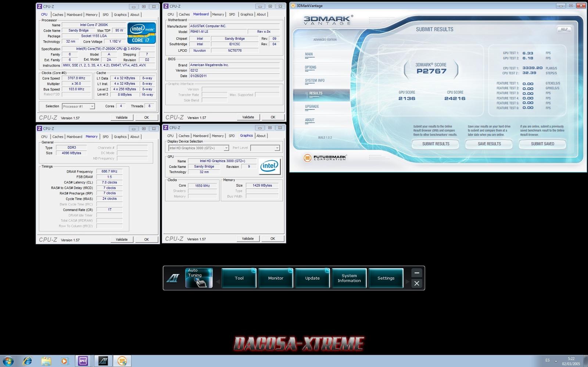
Task: Close the AI Suite bar with the X icon
Action: coord(416,283)
